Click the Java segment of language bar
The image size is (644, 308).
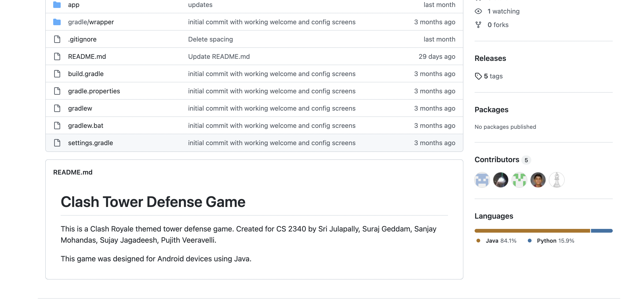coord(532,231)
